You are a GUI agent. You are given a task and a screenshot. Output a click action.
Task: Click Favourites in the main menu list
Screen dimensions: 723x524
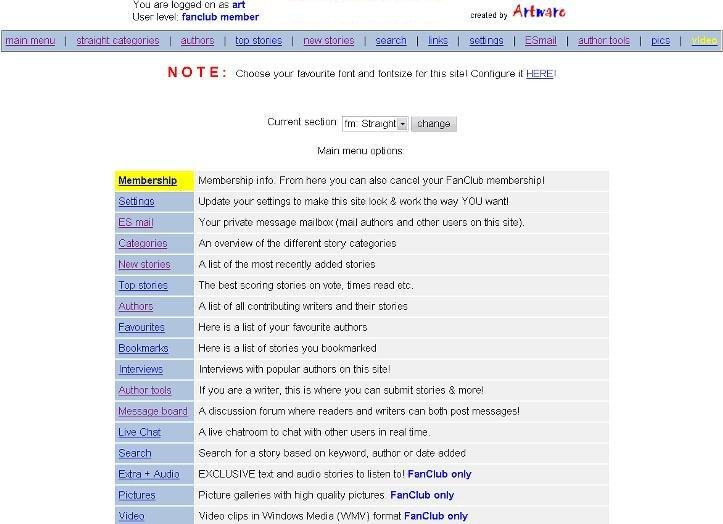point(141,328)
